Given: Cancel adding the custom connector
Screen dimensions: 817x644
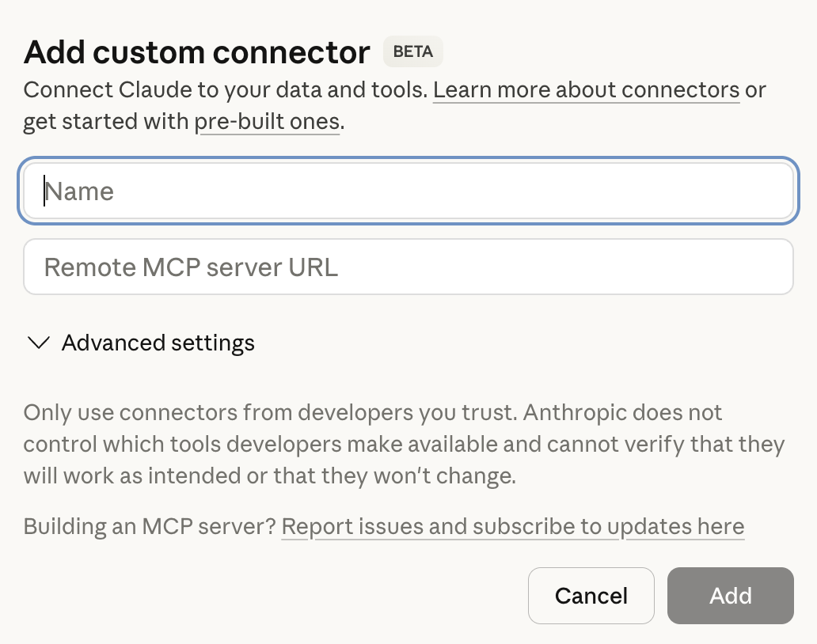Looking at the screenshot, I should tap(591, 596).
